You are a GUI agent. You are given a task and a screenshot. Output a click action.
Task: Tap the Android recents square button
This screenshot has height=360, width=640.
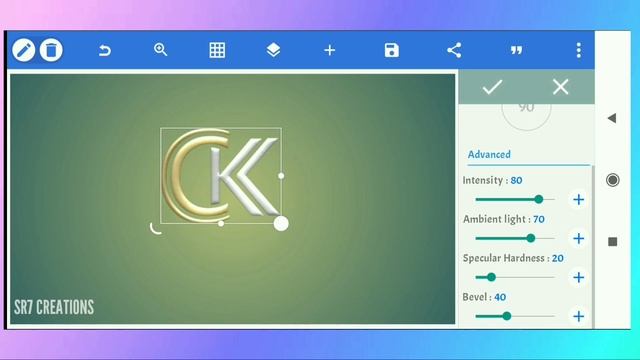pyautogui.click(x=612, y=242)
